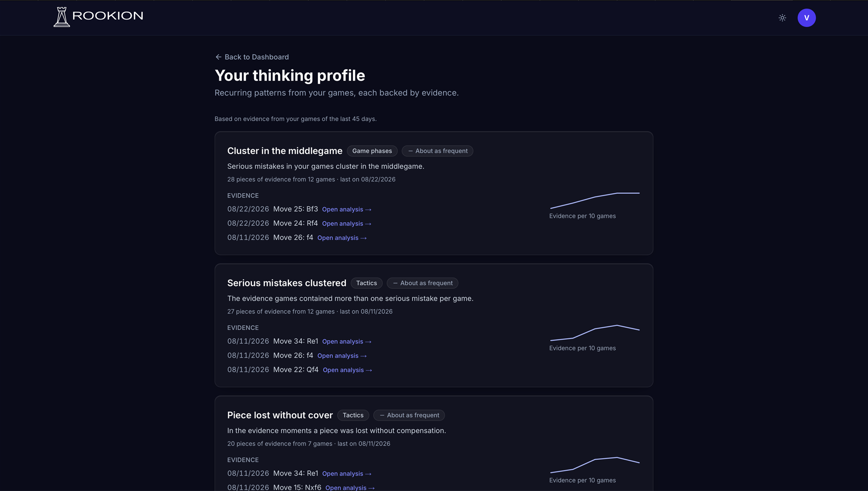Screen dimensions: 868x491
Task: Open analysis for Move 24: Rf4
Action: 347,224
